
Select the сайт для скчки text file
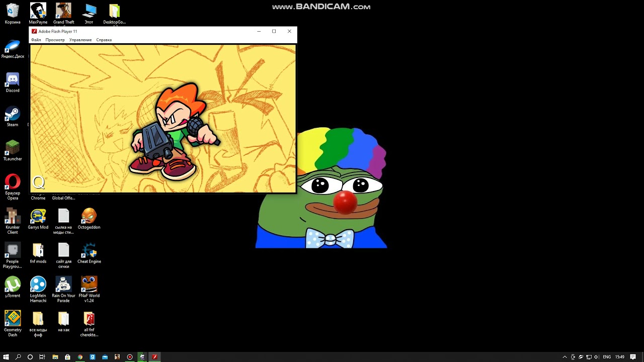point(63,255)
